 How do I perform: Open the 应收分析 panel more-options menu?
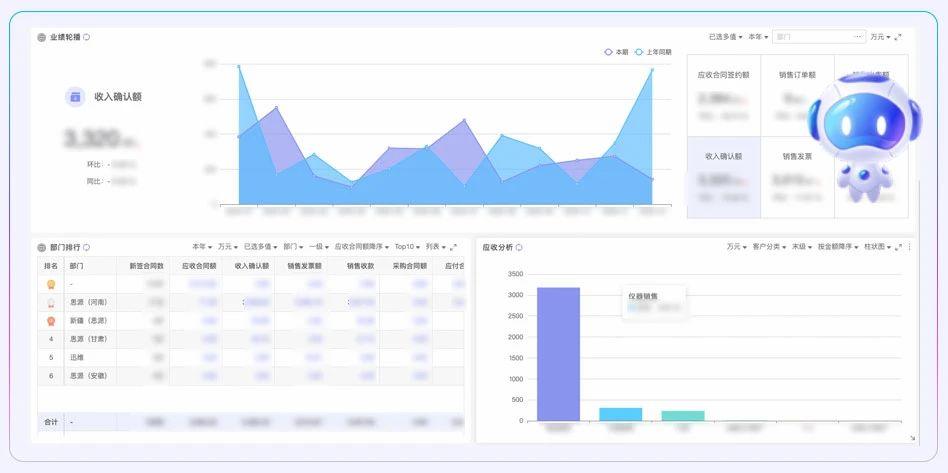(909, 246)
